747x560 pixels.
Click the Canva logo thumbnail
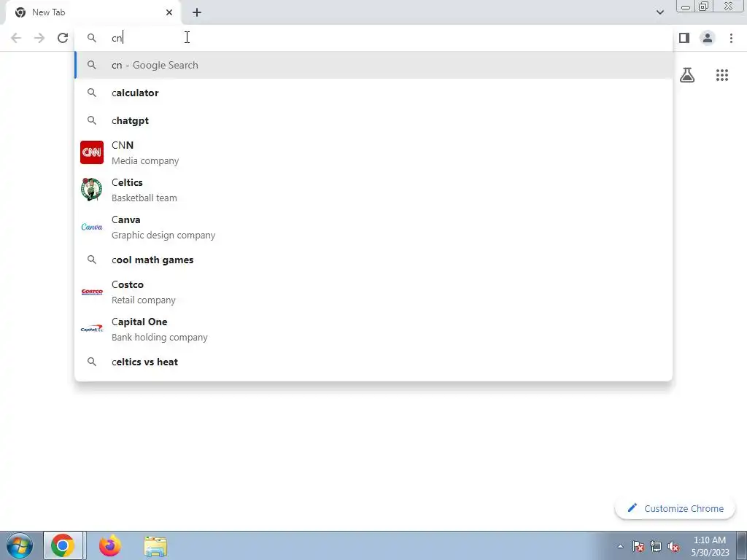(92, 227)
